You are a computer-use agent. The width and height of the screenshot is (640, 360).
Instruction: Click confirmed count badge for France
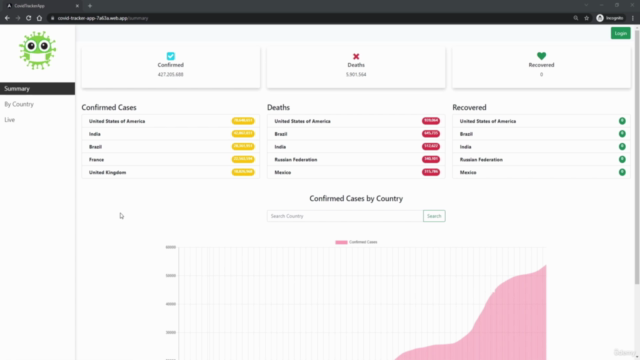(243, 159)
